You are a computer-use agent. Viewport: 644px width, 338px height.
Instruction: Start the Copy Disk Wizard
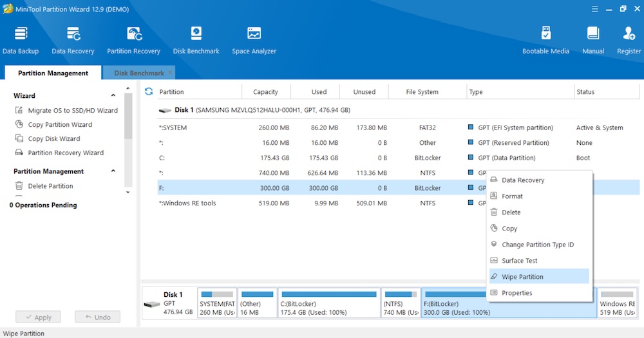(48, 138)
